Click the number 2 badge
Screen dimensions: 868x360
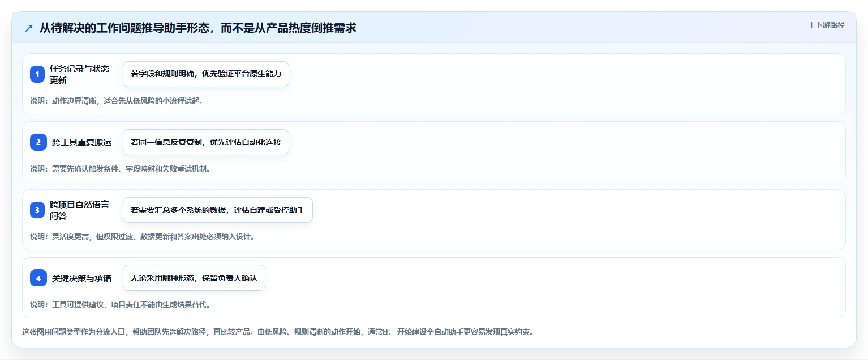click(x=38, y=142)
